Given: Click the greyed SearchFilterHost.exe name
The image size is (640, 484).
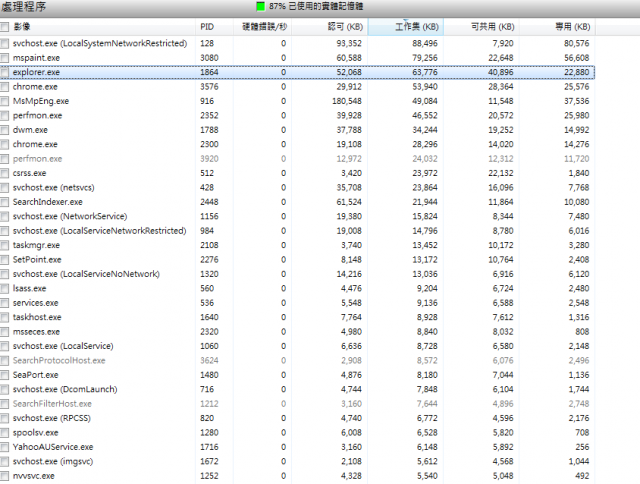Looking at the screenshot, I should click(52, 404).
